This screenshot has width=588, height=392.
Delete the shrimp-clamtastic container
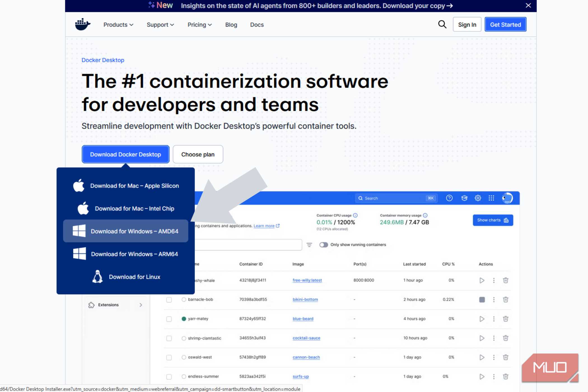[506, 338]
